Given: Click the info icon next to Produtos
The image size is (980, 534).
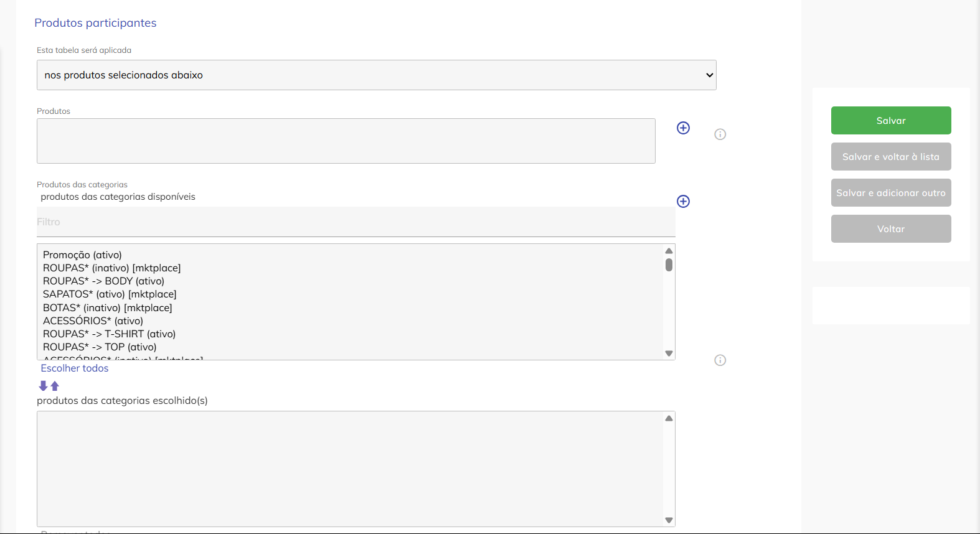Looking at the screenshot, I should click(x=720, y=134).
